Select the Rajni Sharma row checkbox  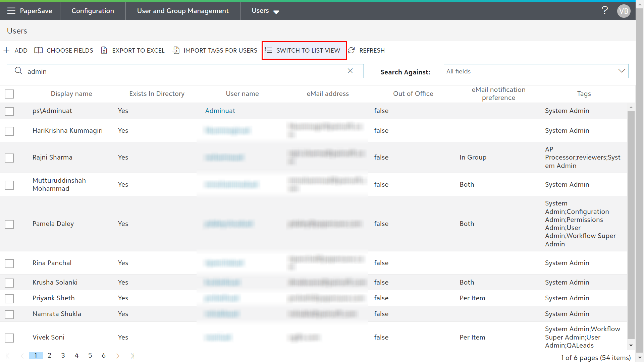pos(9,158)
